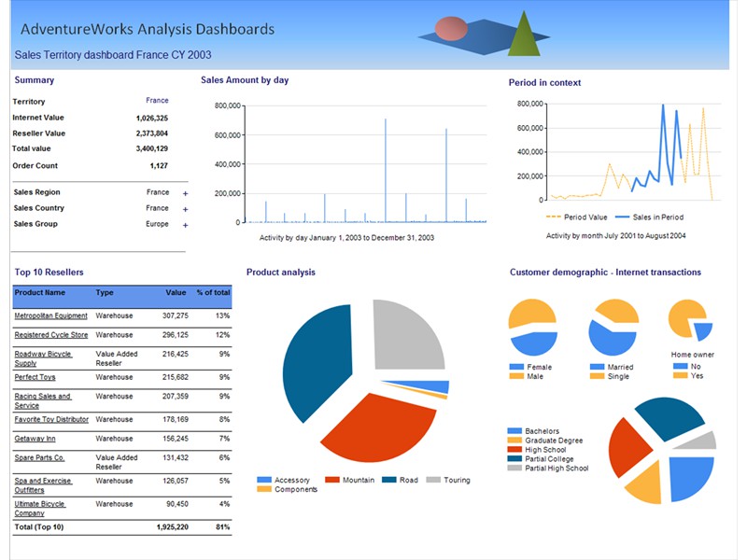Screen dimensions: 747x560
Task: Click the Road legend color swatch
Action: point(389,480)
